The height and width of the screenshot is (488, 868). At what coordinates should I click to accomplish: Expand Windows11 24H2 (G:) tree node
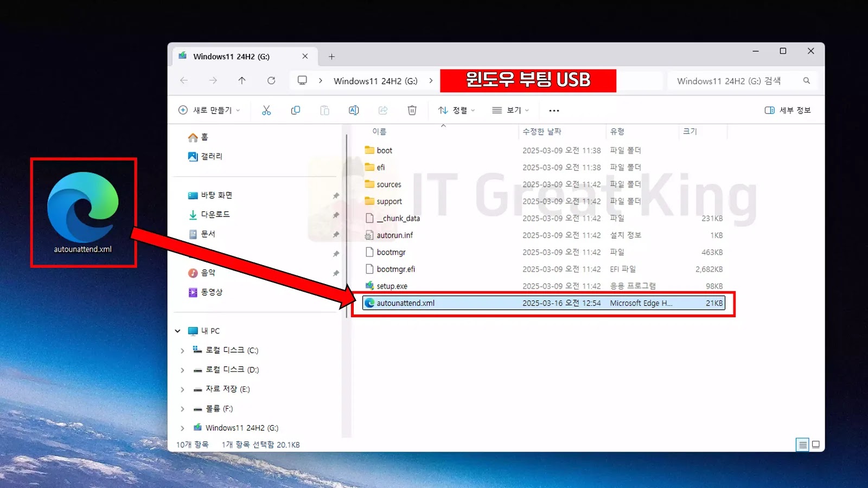point(182,428)
